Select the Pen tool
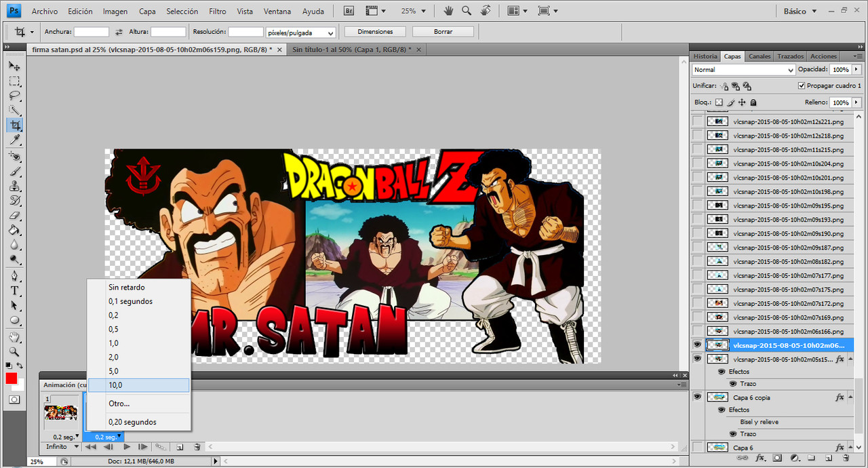868x468 pixels. pos(14,276)
